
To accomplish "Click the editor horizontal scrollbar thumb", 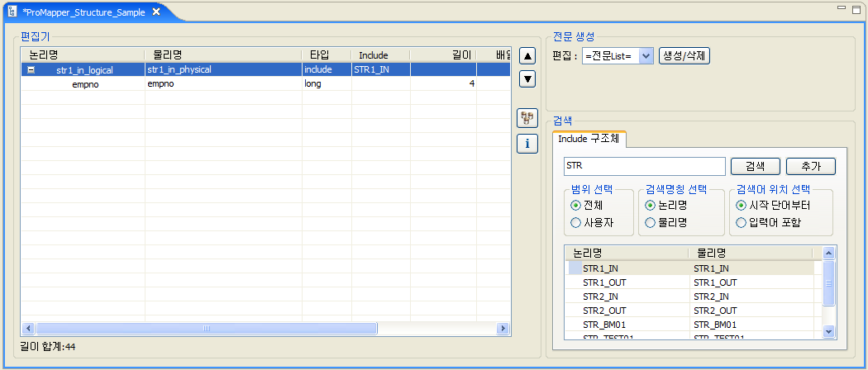I will pyautogui.click(x=207, y=329).
